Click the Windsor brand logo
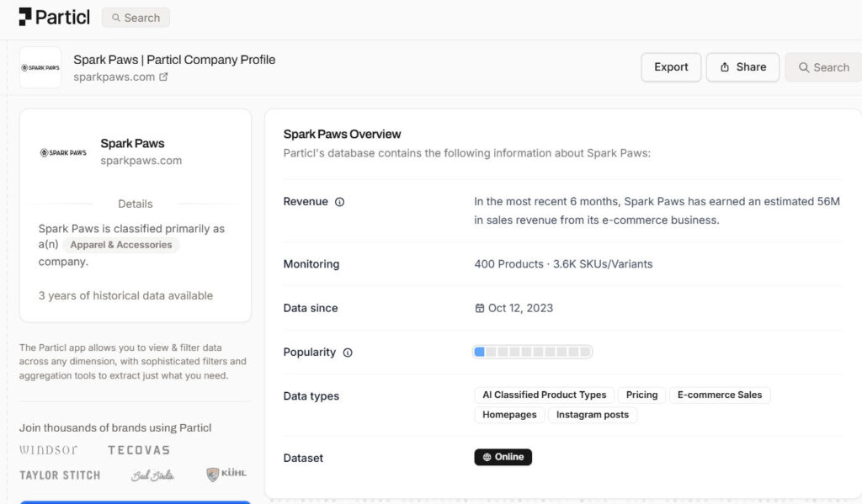The height and width of the screenshot is (504, 862). [48, 450]
